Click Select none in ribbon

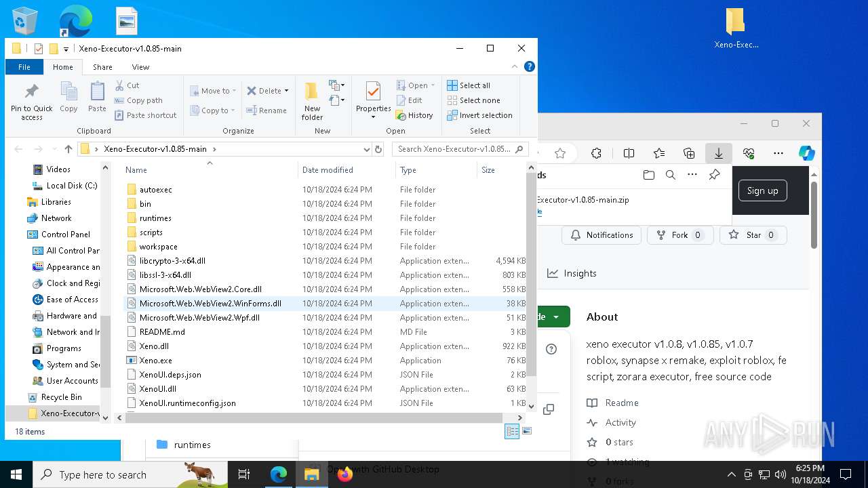(473, 100)
